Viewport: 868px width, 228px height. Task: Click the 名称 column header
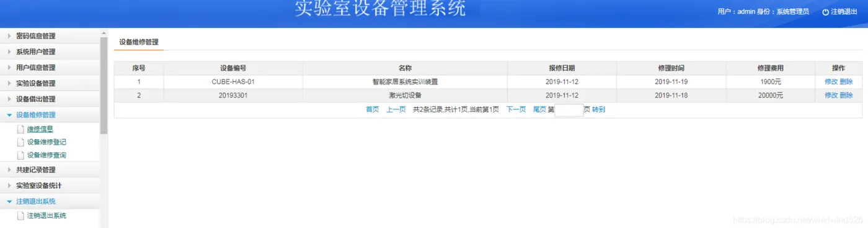[405, 68]
